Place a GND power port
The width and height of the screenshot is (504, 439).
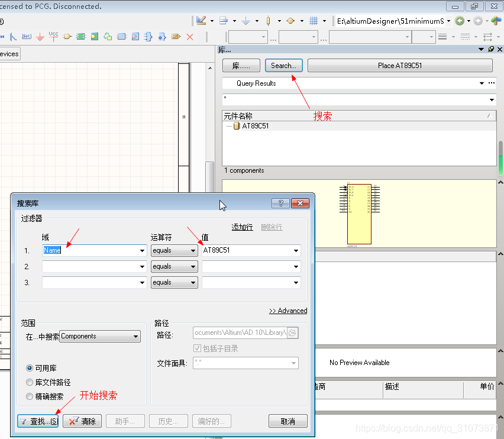(x=40, y=37)
